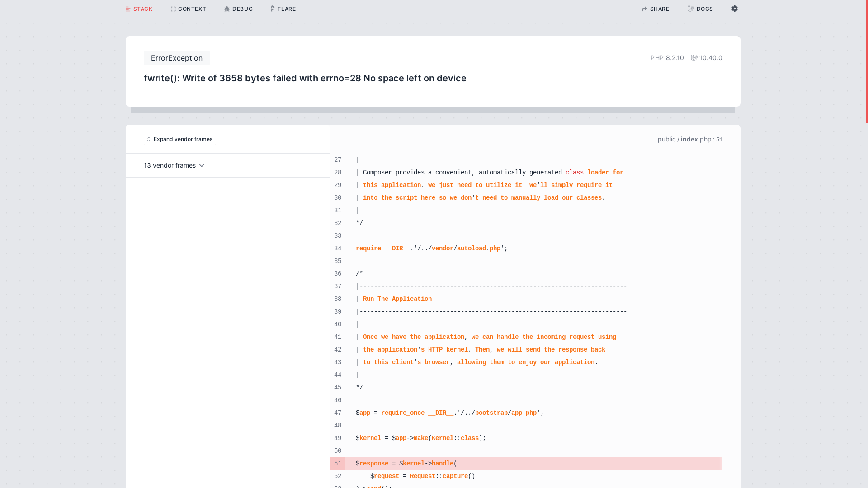Click line number 49 in code view
This screenshot has width=868, height=488.
coord(338,438)
